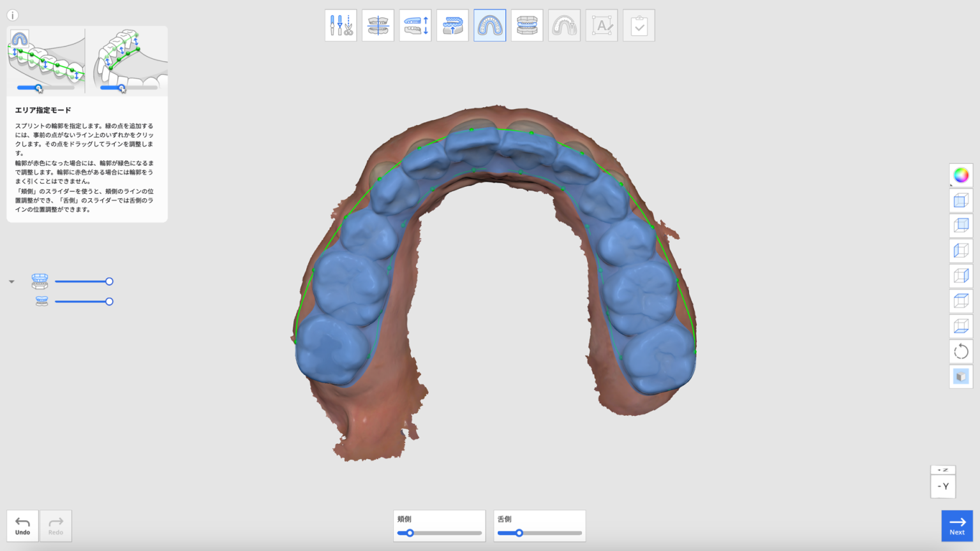Click the lower arch icon beside its slider
This screenshot has height=551, width=980.
(x=41, y=301)
